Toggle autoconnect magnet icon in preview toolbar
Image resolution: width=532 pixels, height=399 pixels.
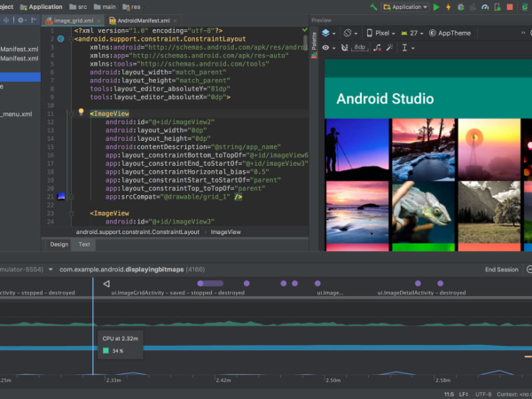point(343,47)
